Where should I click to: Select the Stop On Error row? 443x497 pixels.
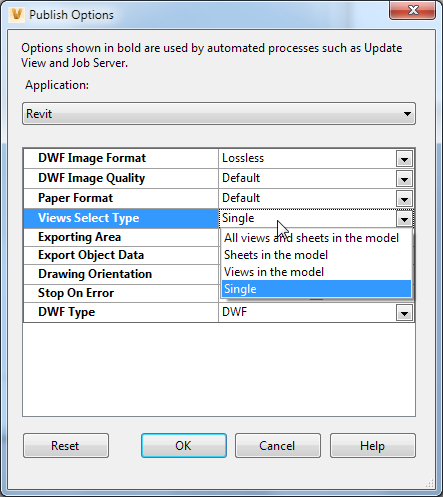[x=121, y=293]
